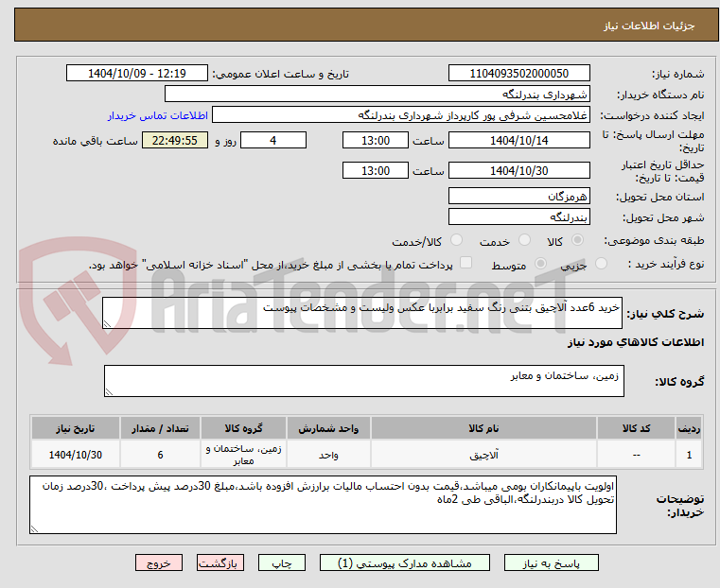This screenshot has width=720, height=588.
Task: Click the استان محل تحویل field هرمزگان
Action: point(518,196)
